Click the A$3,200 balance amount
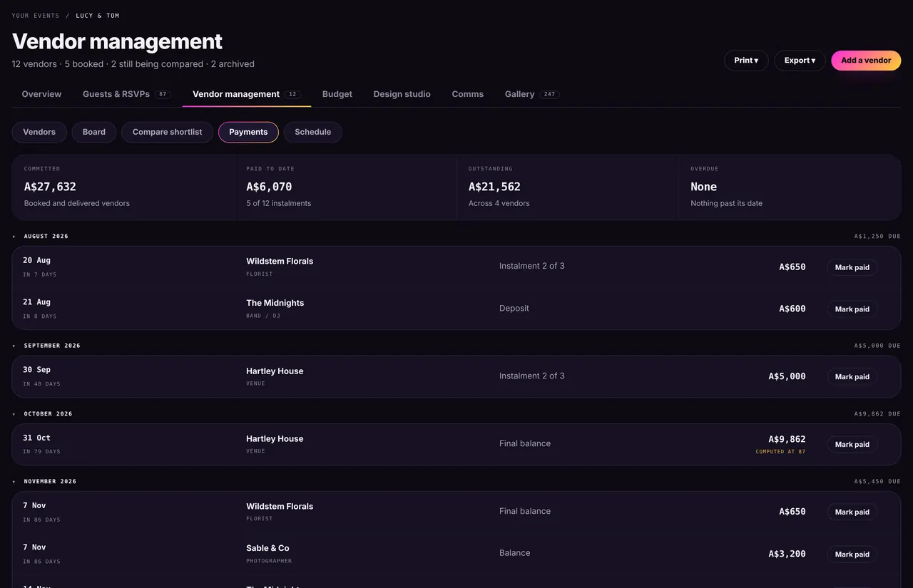Image resolution: width=913 pixels, height=588 pixels. pos(787,554)
